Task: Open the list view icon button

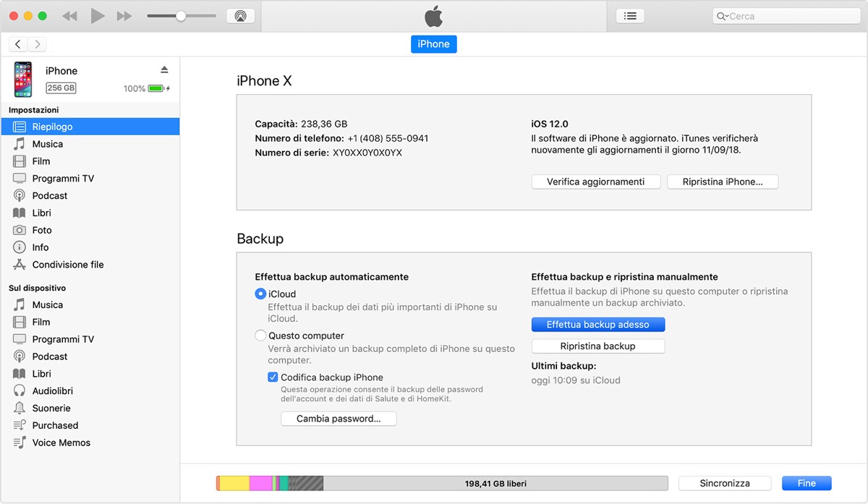Action: pos(630,16)
